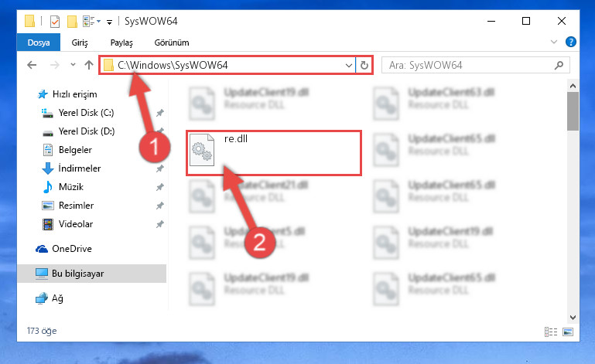Go back with the left arrow button
Viewport: 595px width, 364px height.
(x=32, y=65)
